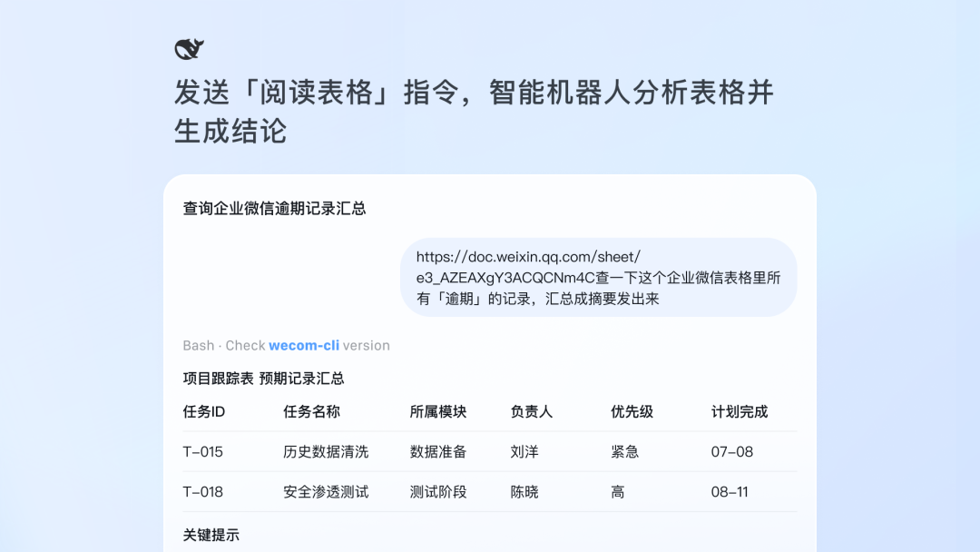Select the 刘洋 owner cell
The image size is (980, 552).
524,452
